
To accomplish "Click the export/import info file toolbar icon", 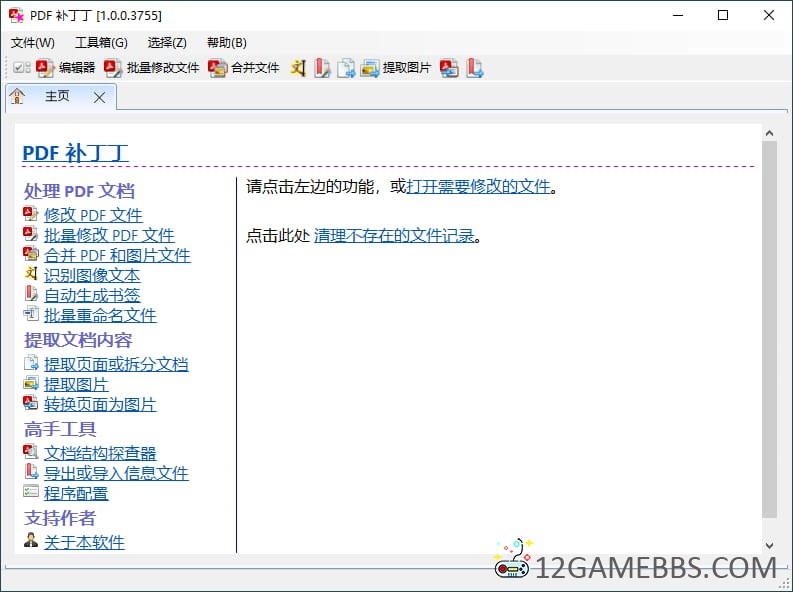I will (x=474, y=68).
